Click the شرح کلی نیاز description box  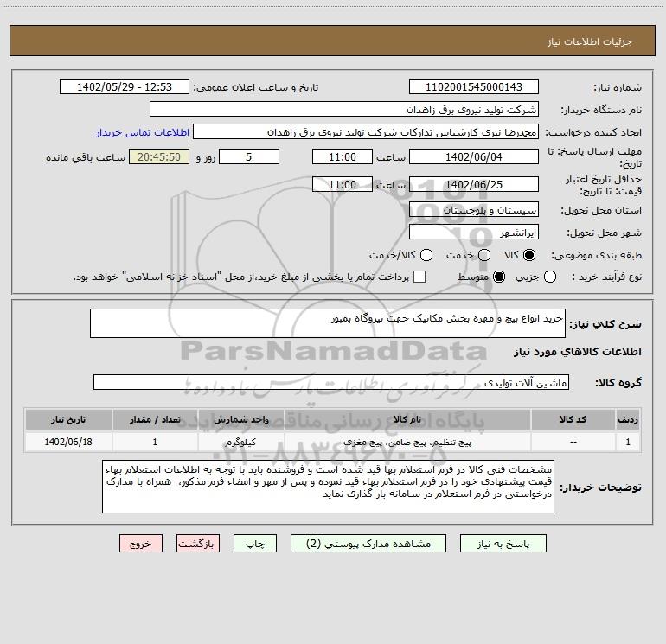pyautogui.click(x=328, y=323)
